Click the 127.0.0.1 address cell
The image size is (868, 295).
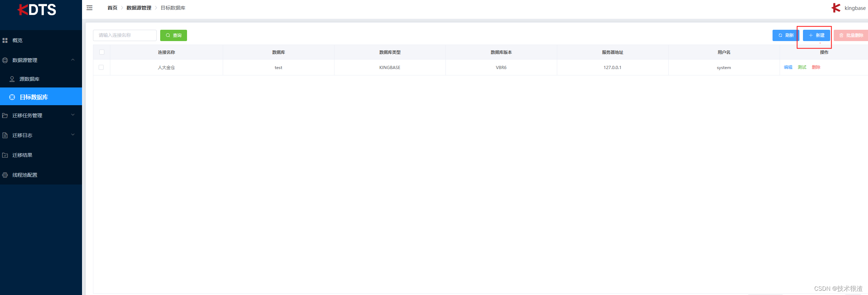(612, 67)
